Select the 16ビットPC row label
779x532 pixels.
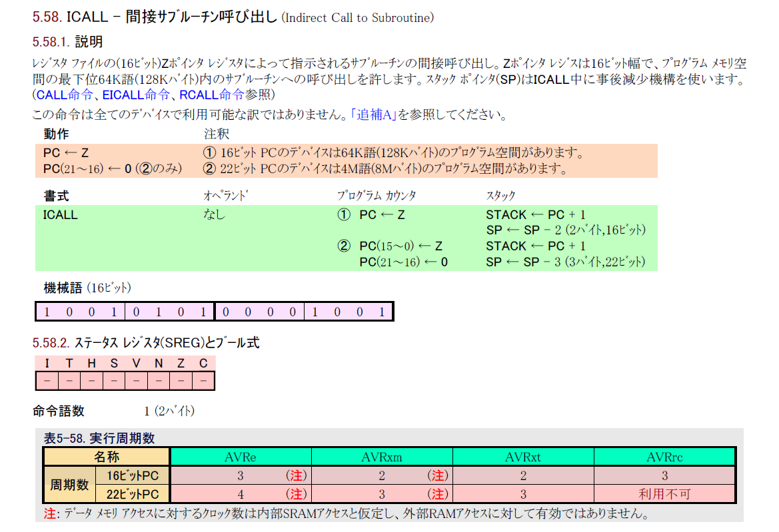[x=132, y=476]
